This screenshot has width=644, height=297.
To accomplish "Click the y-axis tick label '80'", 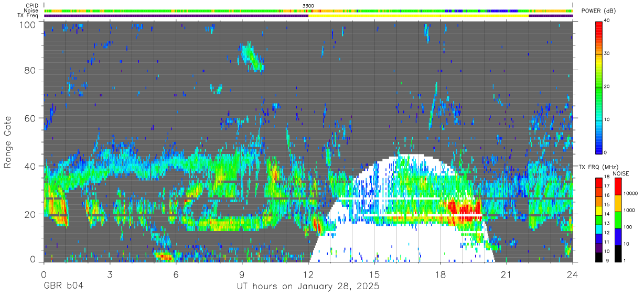I will [30, 70].
